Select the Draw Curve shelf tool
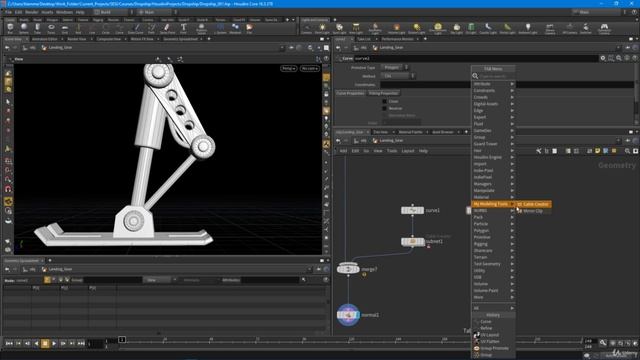The width and height of the screenshot is (640, 360). 136,28
